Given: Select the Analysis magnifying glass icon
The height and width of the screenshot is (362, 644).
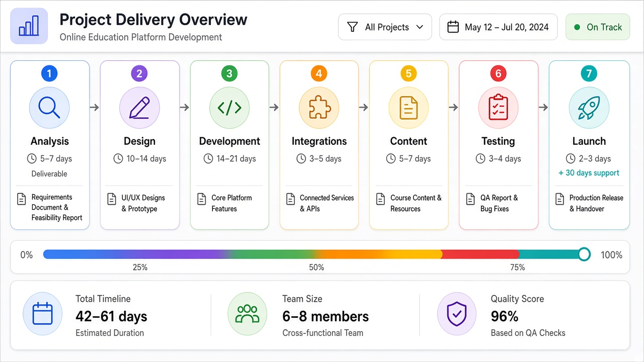Looking at the screenshot, I should (x=49, y=108).
